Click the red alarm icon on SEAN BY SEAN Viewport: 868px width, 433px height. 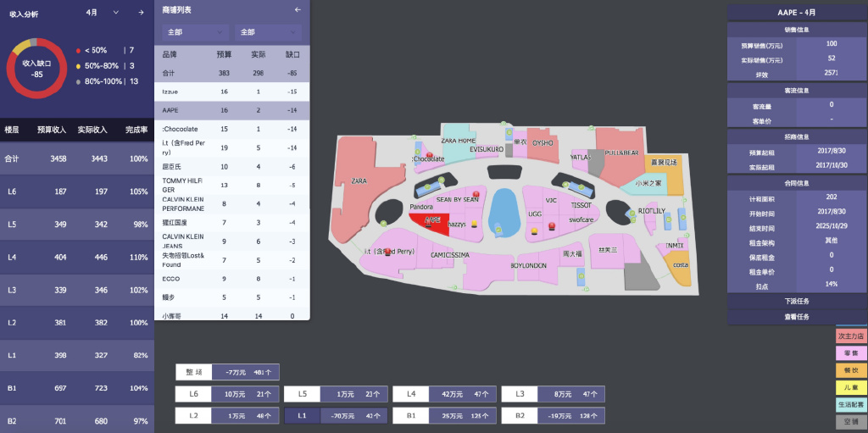(476, 194)
